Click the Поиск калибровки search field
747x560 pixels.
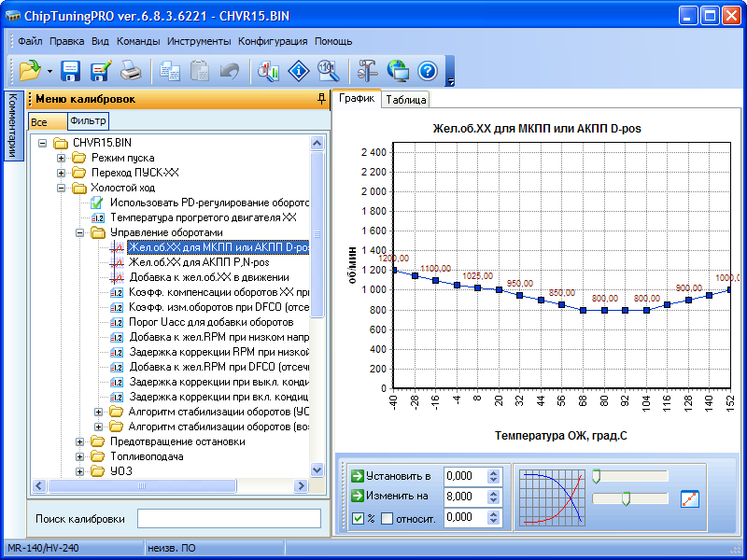coord(229,518)
